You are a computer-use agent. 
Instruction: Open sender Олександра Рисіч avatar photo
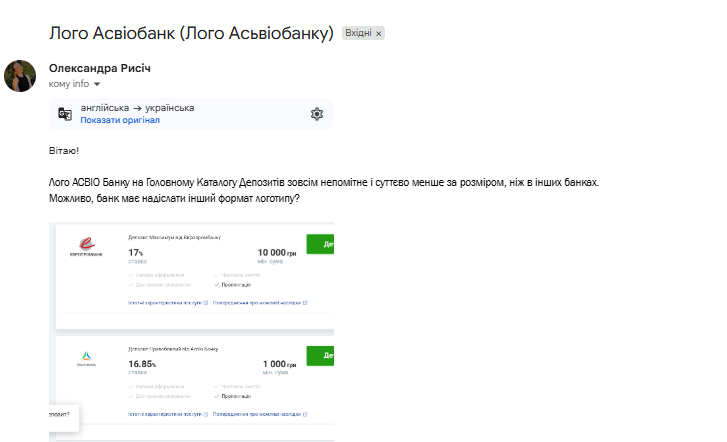click(x=20, y=76)
